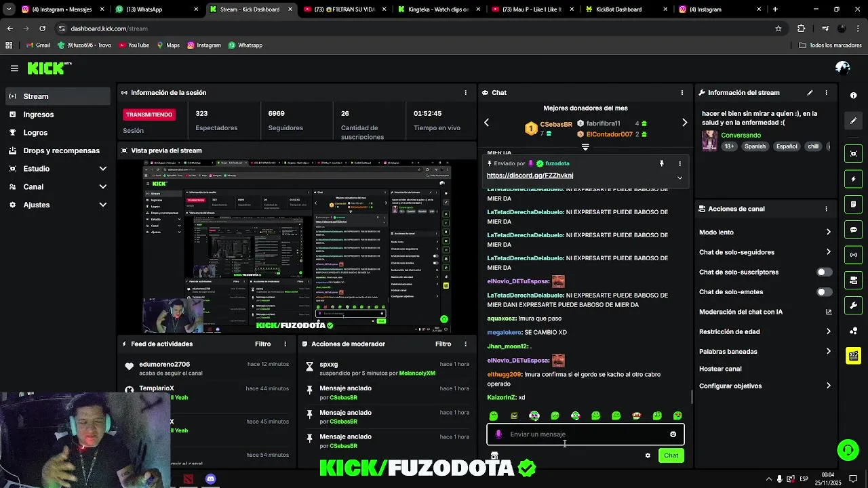The width and height of the screenshot is (868, 488).
Task: Click the wrench icon in right toolbar
Action: point(854,306)
